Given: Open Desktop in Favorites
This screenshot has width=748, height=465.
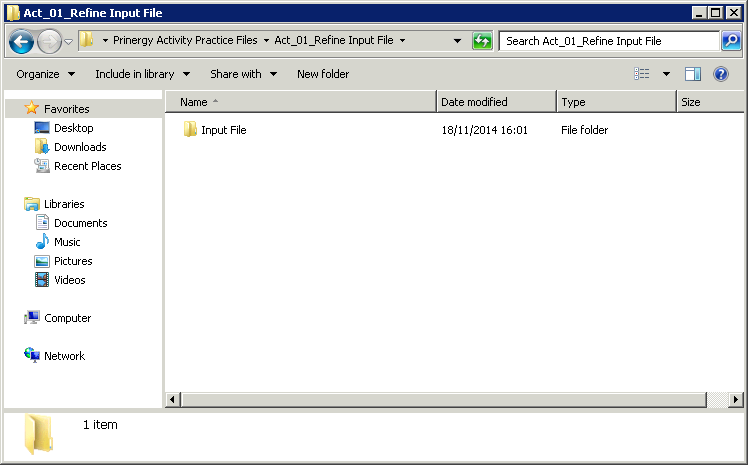Looking at the screenshot, I should pyautogui.click(x=73, y=128).
